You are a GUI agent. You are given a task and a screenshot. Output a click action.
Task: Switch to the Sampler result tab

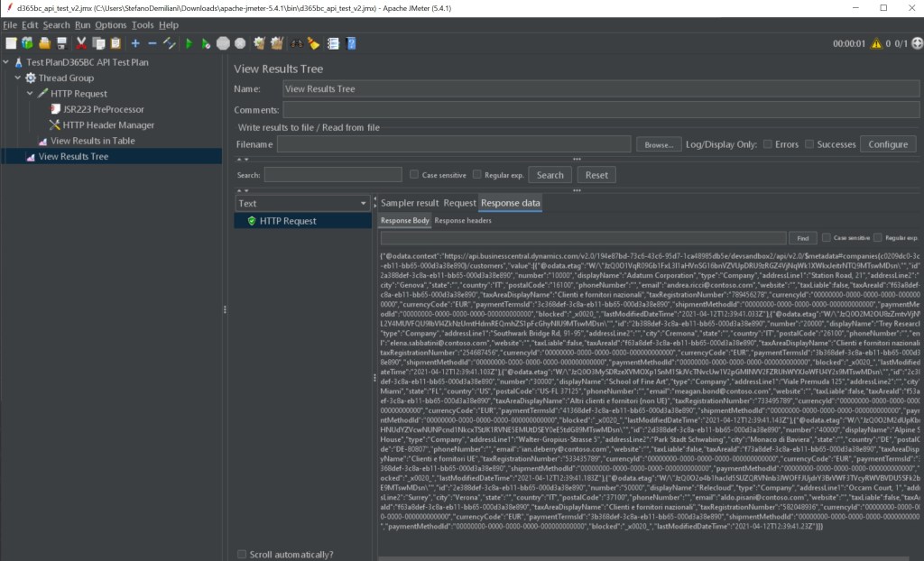(410, 203)
